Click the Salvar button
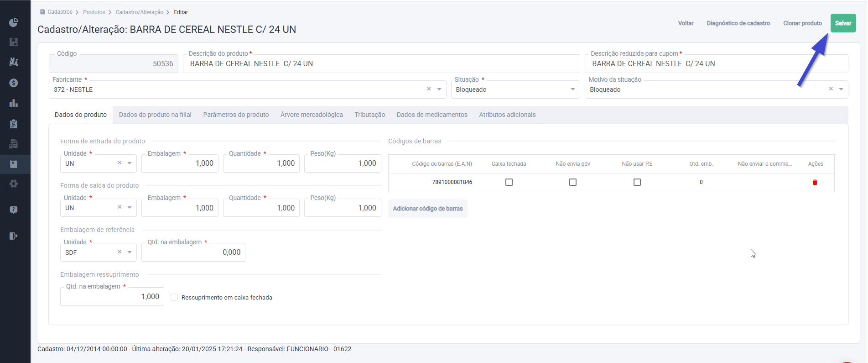868x363 pixels. pyautogui.click(x=843, y=23)
